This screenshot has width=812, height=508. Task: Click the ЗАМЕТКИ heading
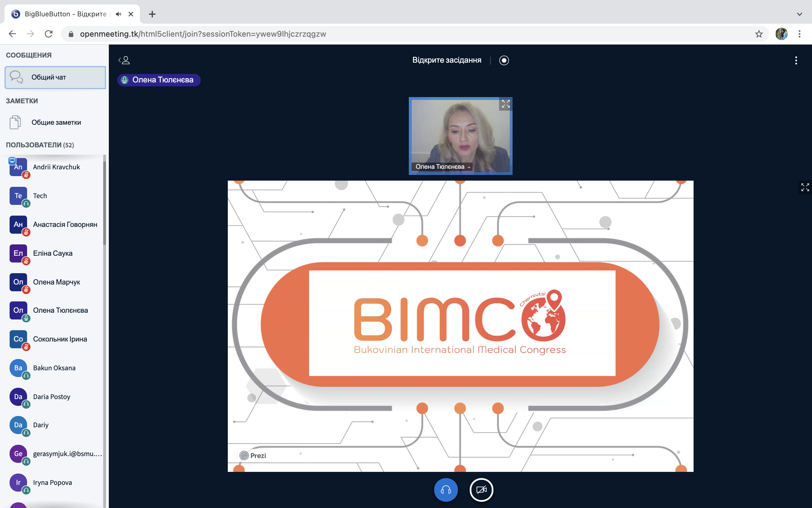pyautogui.click(x=22, y=101)
